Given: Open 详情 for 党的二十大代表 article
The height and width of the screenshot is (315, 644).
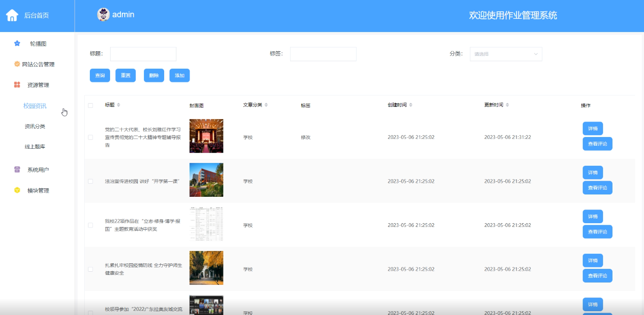Looking at the screenshot, I should 593,129.
